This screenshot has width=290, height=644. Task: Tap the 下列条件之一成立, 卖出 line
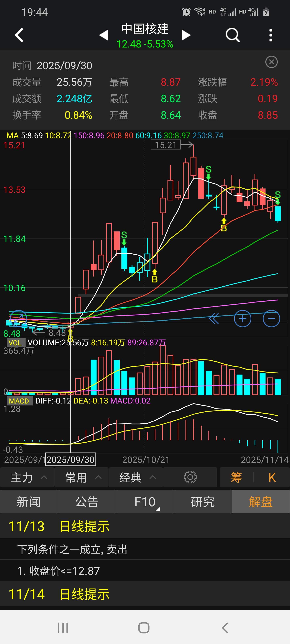click(x=72, y=549)
